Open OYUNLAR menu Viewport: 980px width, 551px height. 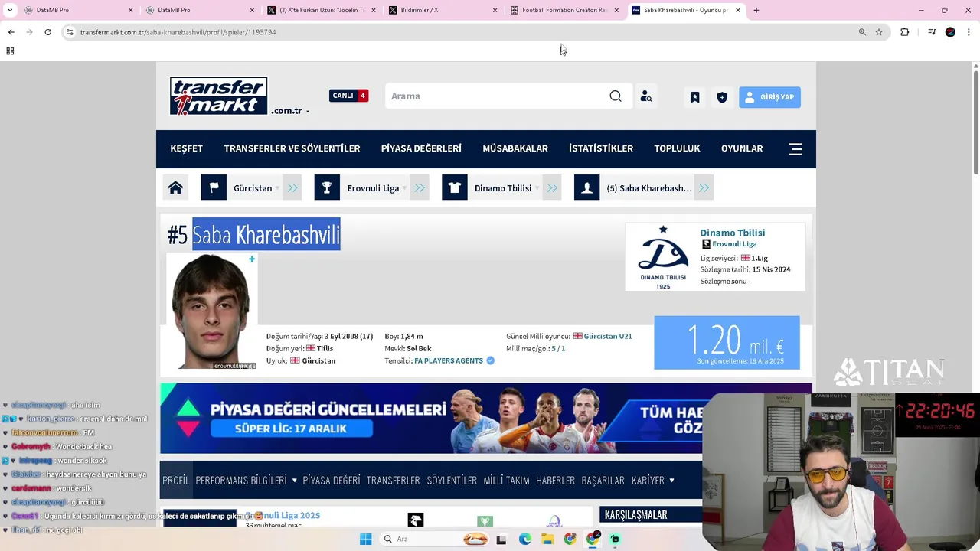click(742, 148)
